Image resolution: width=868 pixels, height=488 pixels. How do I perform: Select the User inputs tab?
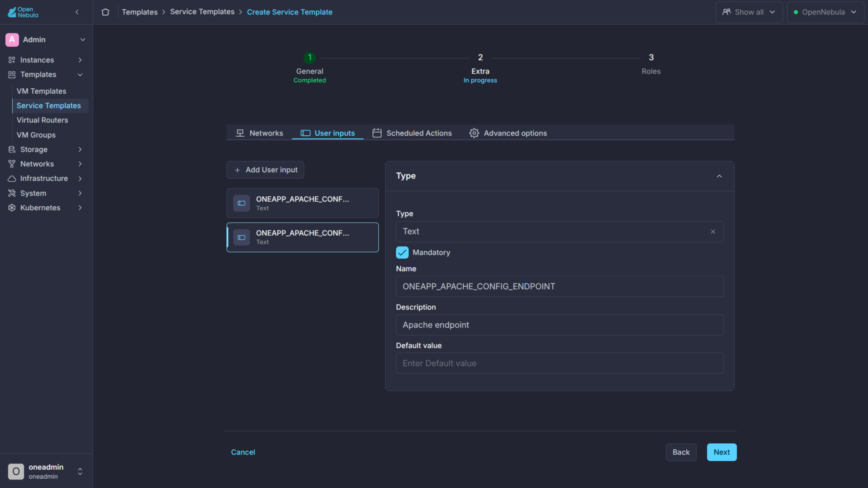click(328, 133)
